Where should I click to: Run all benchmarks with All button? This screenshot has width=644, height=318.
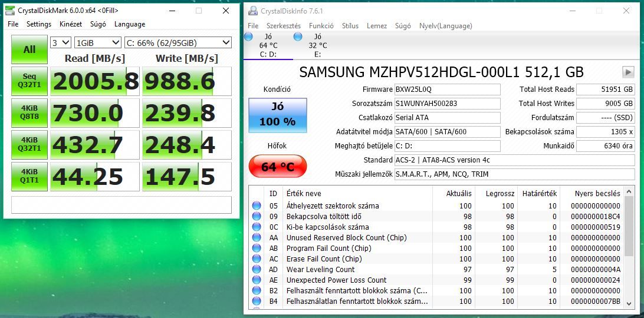pyautogui.click(x=29, y=49)
